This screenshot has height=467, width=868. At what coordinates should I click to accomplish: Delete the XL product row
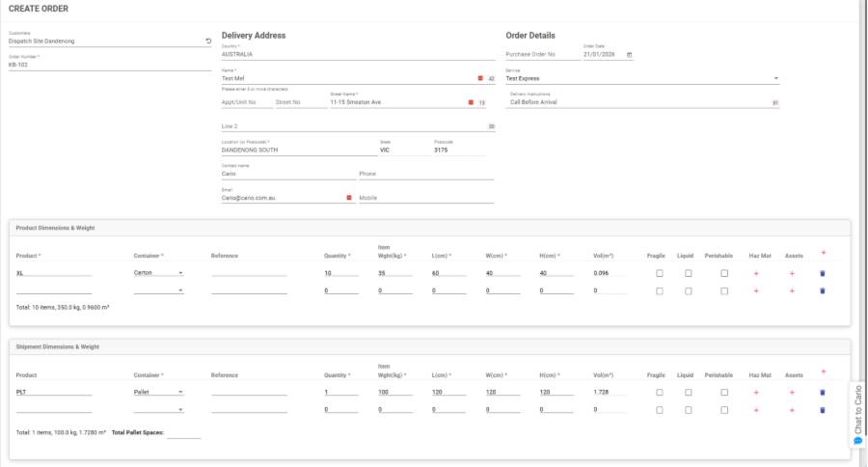pyautogui.click(x=822, y=274)
